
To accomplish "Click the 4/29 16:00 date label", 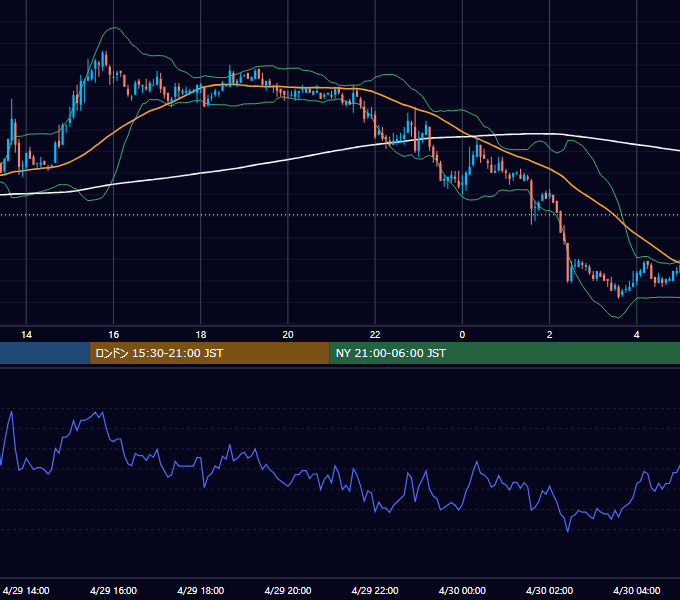I will (x=113, y=590).
